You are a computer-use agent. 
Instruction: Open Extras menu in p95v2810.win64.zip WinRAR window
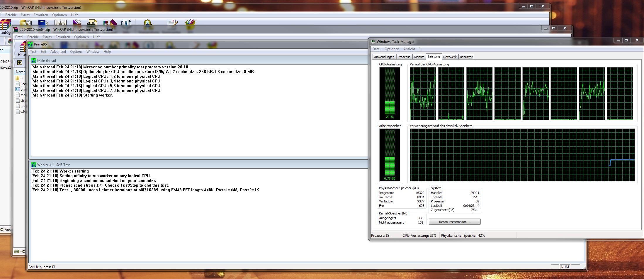47,37
